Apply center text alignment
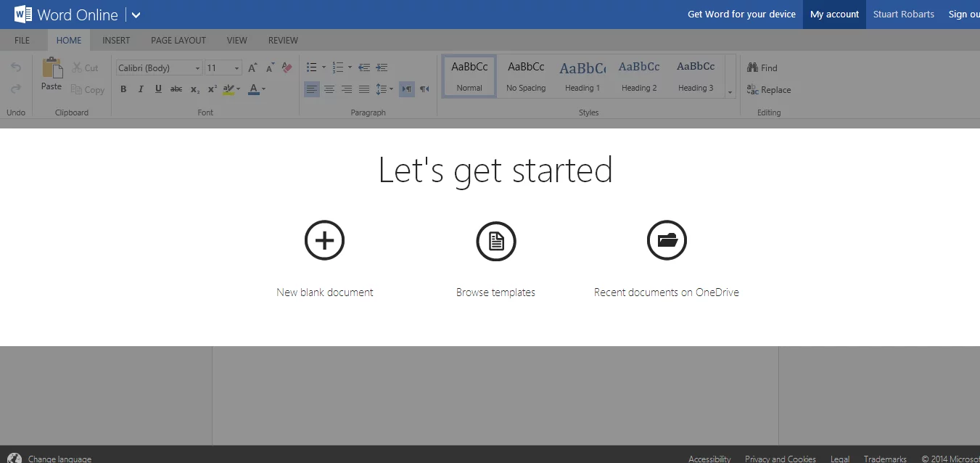Screen dimensions: 980x463 pyautogui.click(x=329, y=89)
